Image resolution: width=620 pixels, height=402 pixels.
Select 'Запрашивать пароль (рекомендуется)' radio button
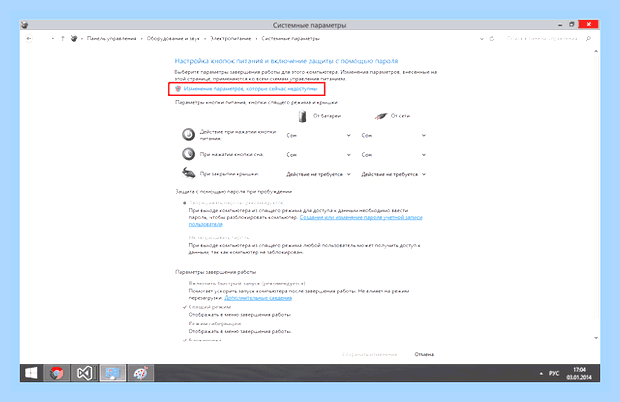click(185, 203)
